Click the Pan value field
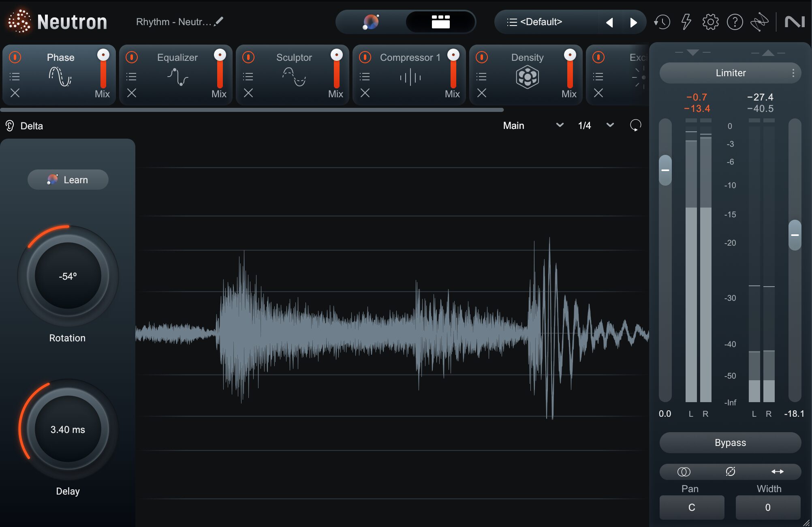 click(x=692, y=508)
